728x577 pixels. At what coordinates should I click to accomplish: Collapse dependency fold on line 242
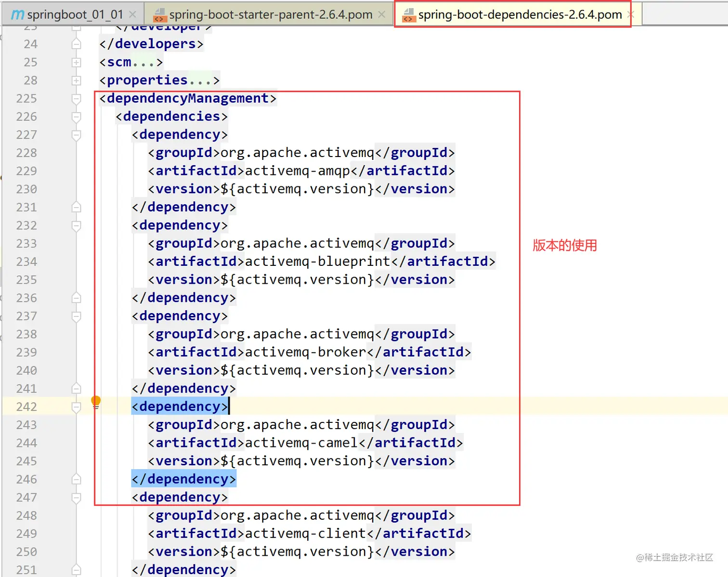(76, 407)
